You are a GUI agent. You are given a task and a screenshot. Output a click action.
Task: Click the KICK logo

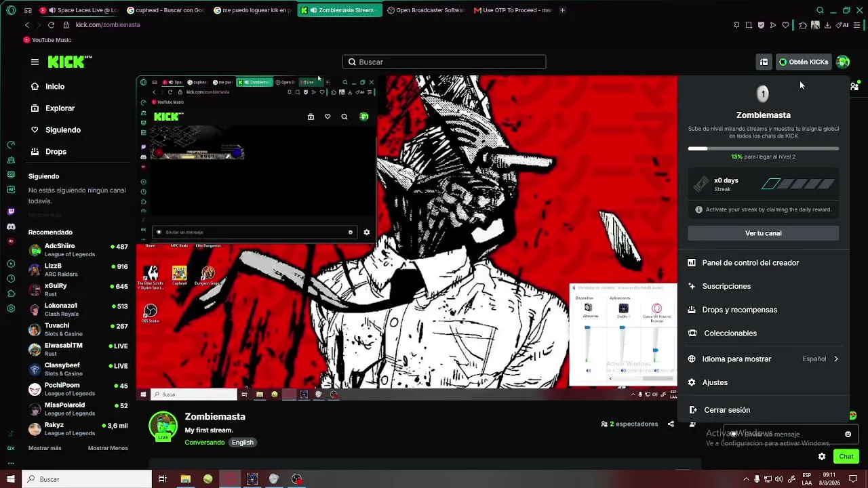[70, 62]
